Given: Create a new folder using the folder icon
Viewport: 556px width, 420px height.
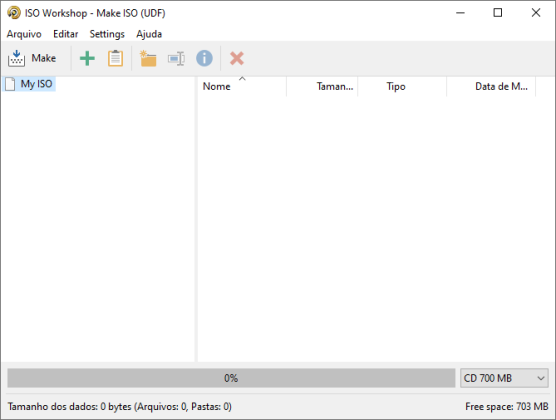Looking at the screenshot, I should tap(148, 59).
